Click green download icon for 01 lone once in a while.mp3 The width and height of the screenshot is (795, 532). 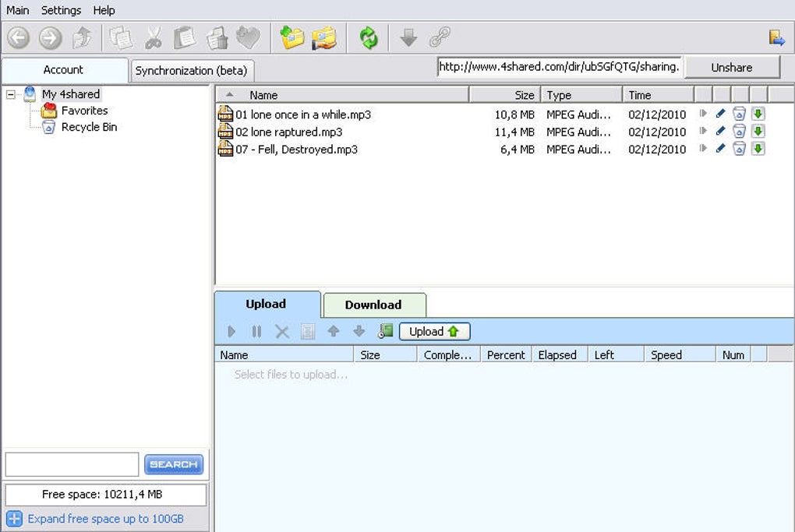pos(758,114)
